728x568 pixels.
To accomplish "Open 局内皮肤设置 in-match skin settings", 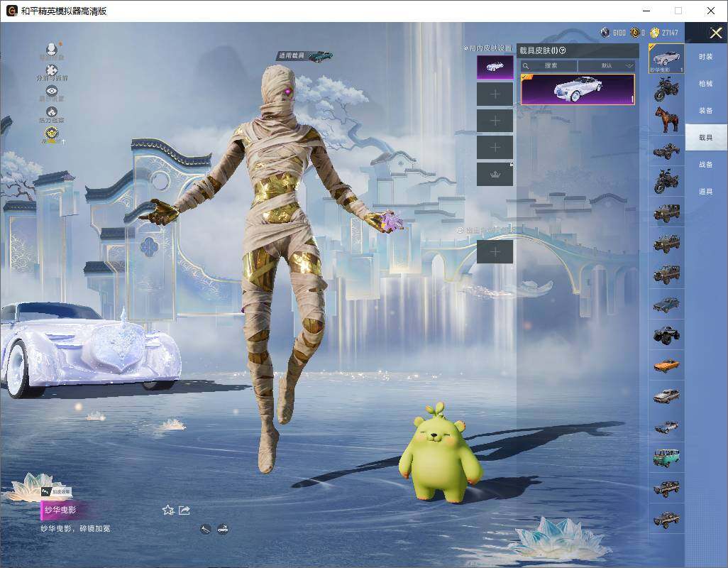I will point(488,48).
